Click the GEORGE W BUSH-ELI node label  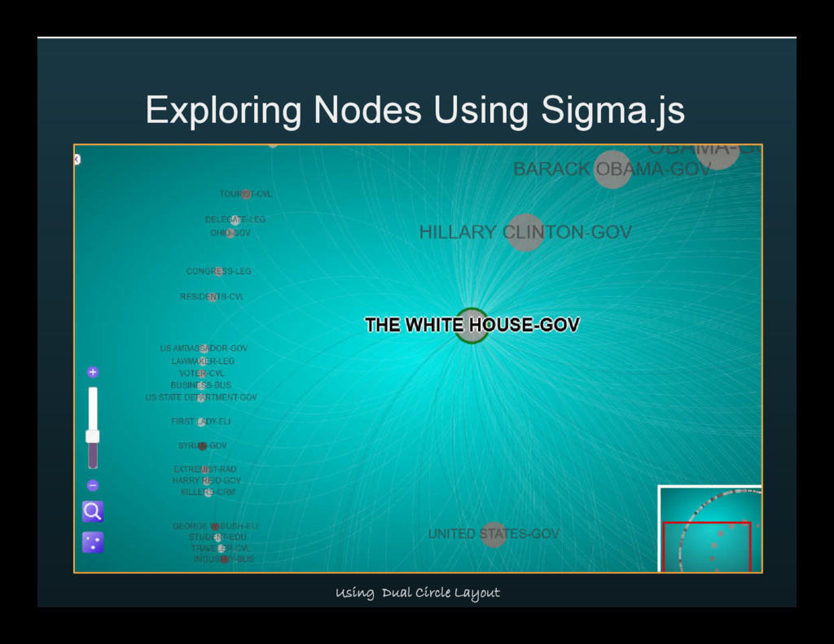click(x=215, y=527)
